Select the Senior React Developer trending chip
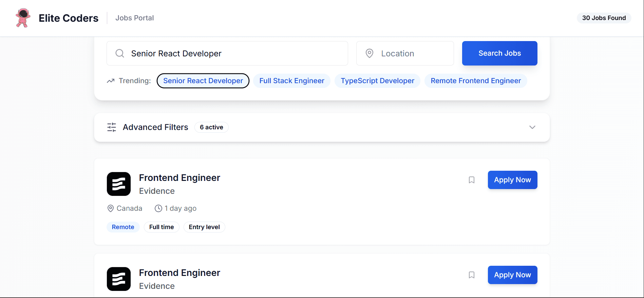Screen dimensions: 644x298 click(x=203, y=81)
